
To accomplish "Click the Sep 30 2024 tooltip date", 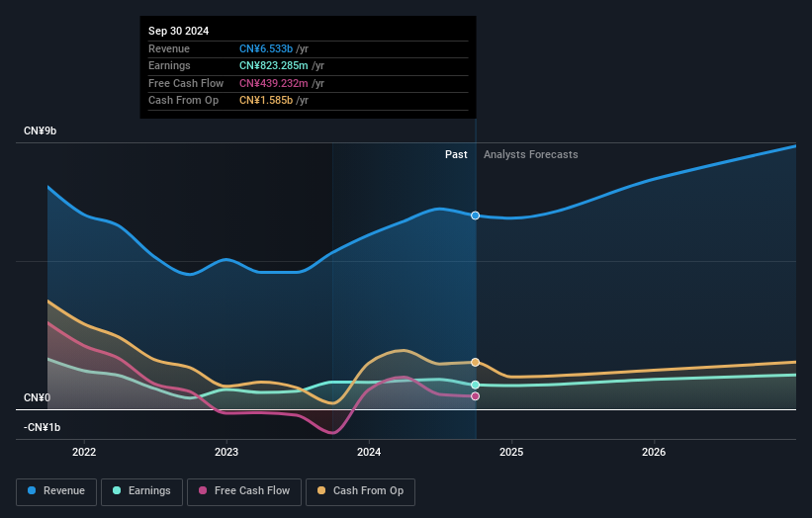I will tap(179, 31).
